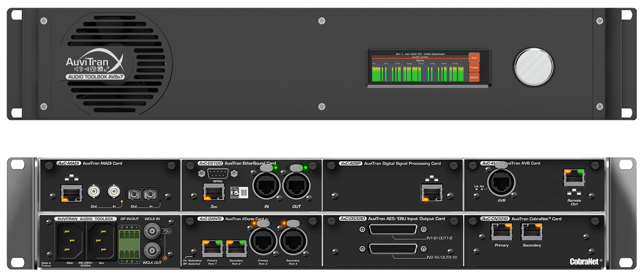The width and height of the screenshot is (644, 277).
Task: Select the slot 5 title text on the display
Action: [x=420, y=53]
